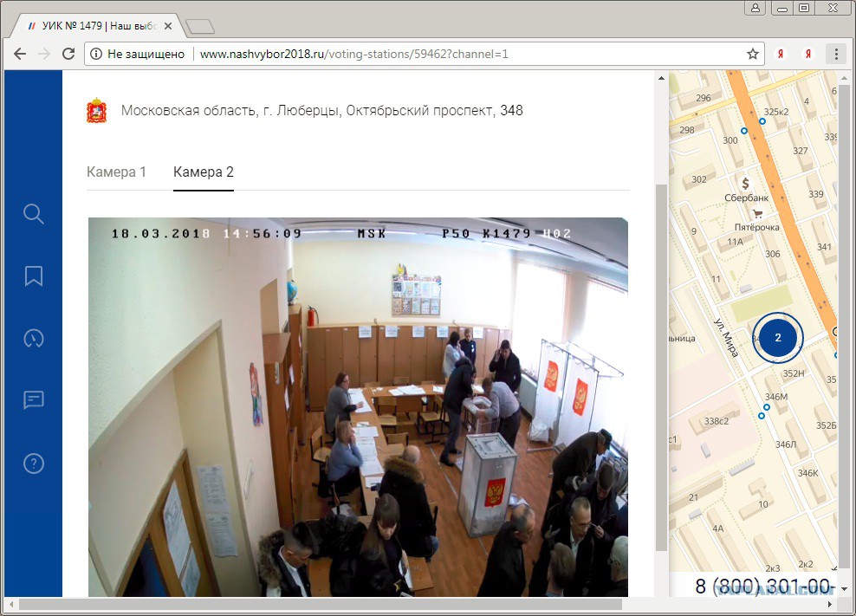Open the Chrome three-dot menu
856x616 pixels.
(x=836, y=54)
